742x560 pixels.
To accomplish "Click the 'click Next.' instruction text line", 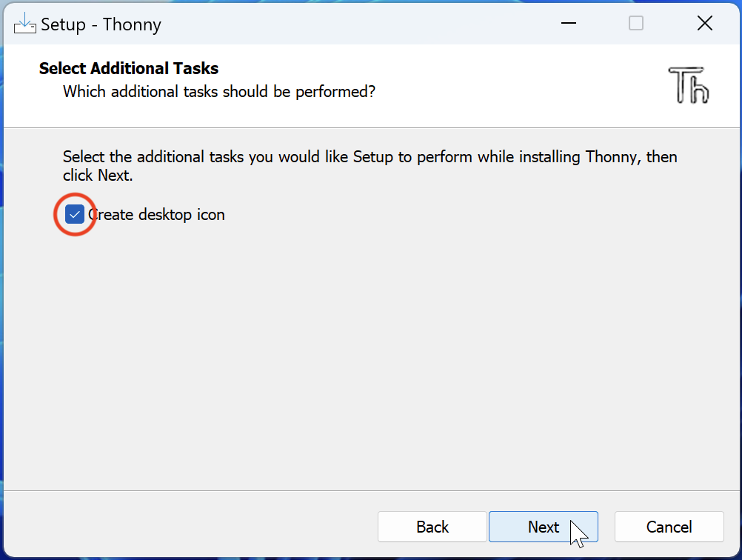I will pos(98,176).
